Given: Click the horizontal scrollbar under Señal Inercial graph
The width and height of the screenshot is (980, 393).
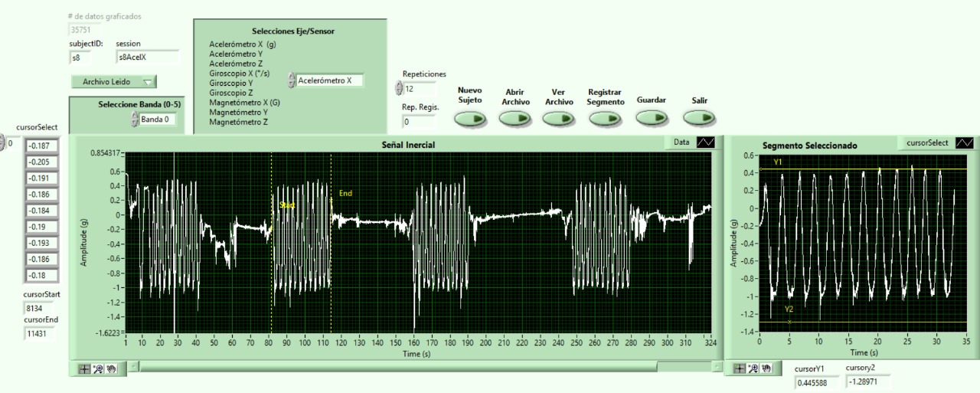Looking at the screenshot, I should [x=425, y=368].
